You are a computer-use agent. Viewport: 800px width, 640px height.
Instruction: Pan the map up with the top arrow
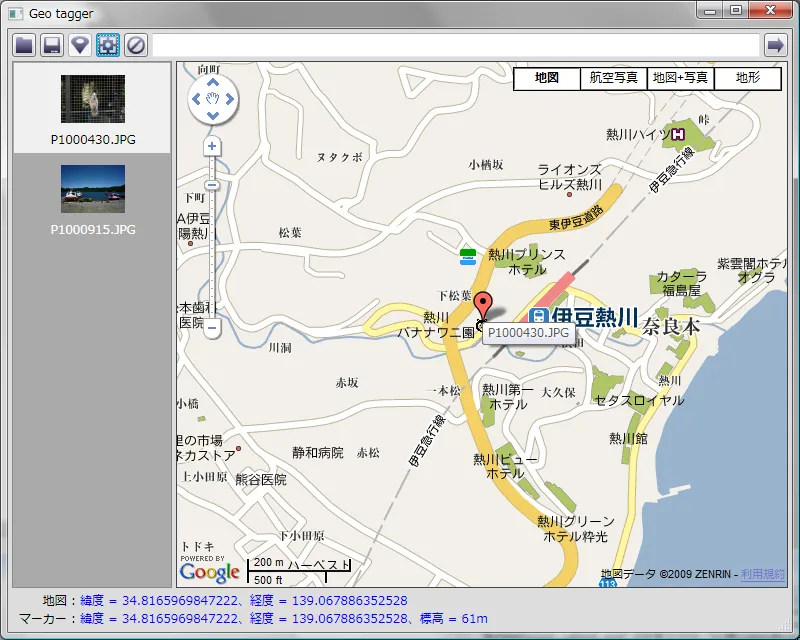point(213,83)
